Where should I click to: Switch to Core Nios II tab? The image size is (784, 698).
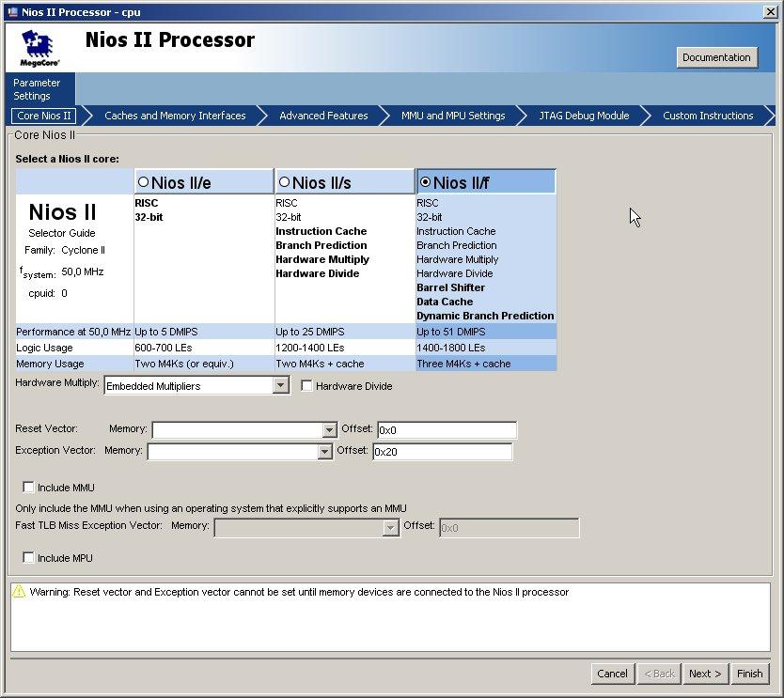click(x=44, y=116)
